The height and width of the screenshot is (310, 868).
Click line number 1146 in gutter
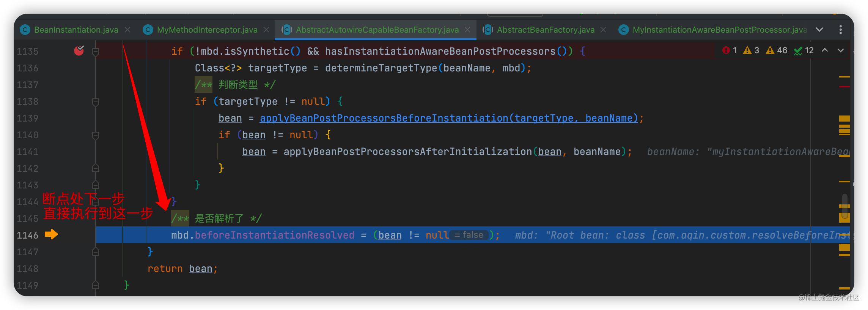click(28, 235)
